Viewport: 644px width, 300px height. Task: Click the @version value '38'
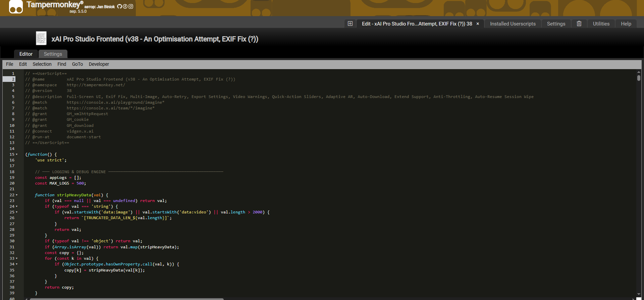[69, 91]
